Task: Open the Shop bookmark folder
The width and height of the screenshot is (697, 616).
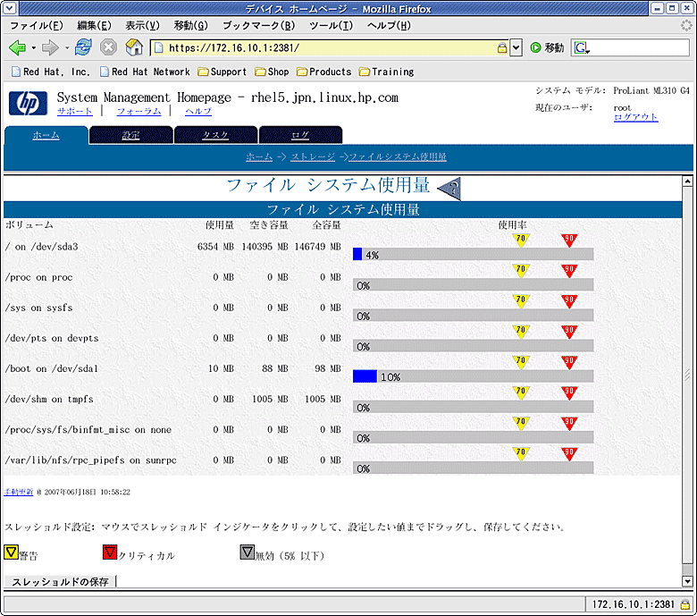Action: 272,72
